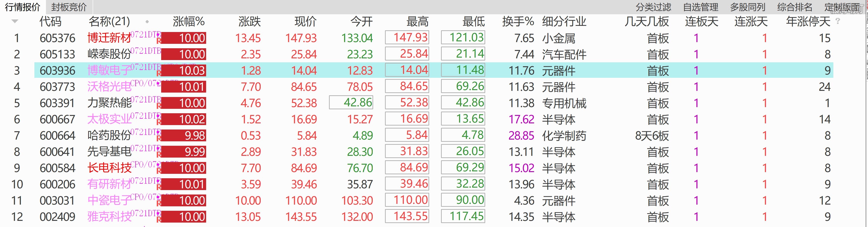868x227 pixels.
Task: Click stock code 605133
Action: coord(57,54)
